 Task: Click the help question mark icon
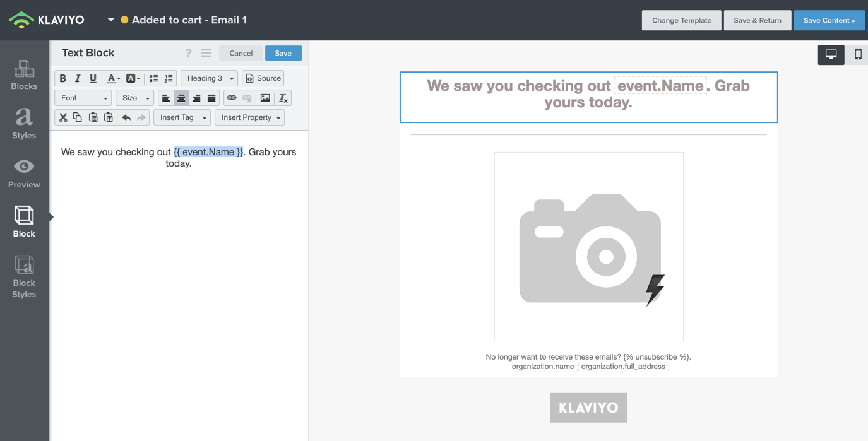[188, 53]
